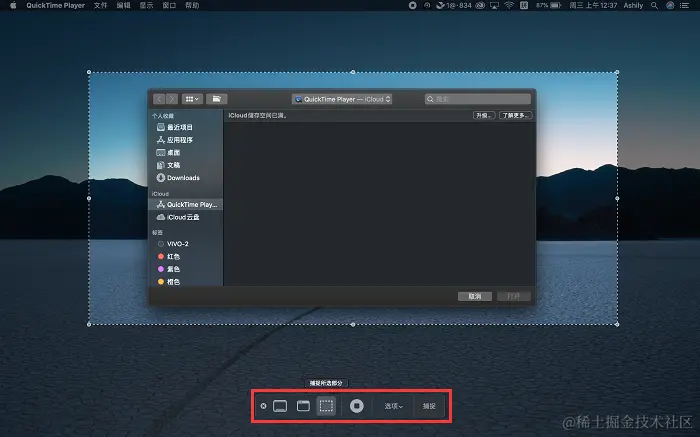Click the Creative Cloud icon in menu bar

click(480, 5)
